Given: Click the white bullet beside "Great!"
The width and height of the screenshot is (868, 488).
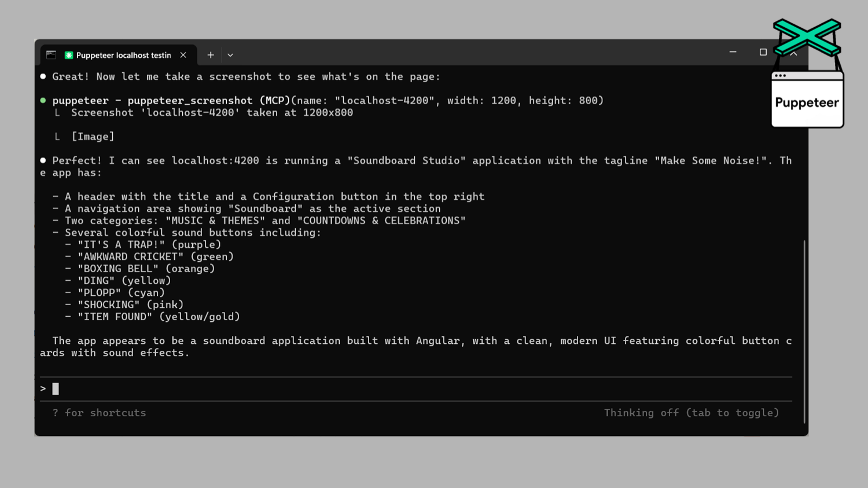Looking at the screenshot, I should (x=43, y=76).
